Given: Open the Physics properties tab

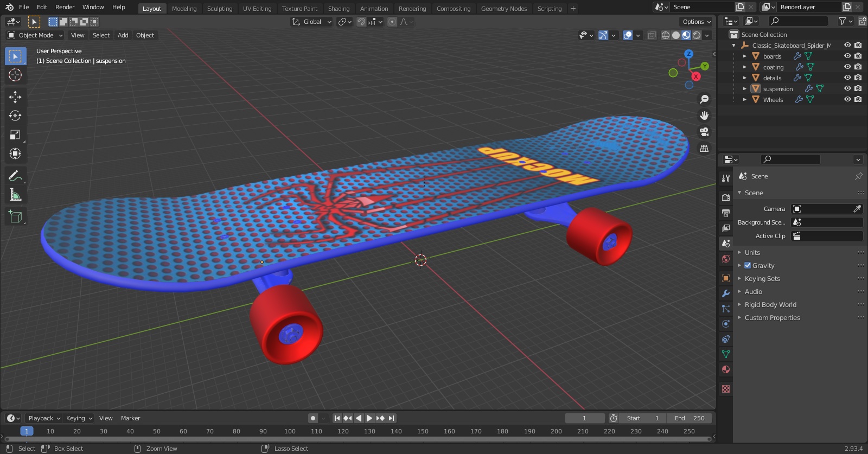Looking at the screenshot, I should (x=726, y=324).
